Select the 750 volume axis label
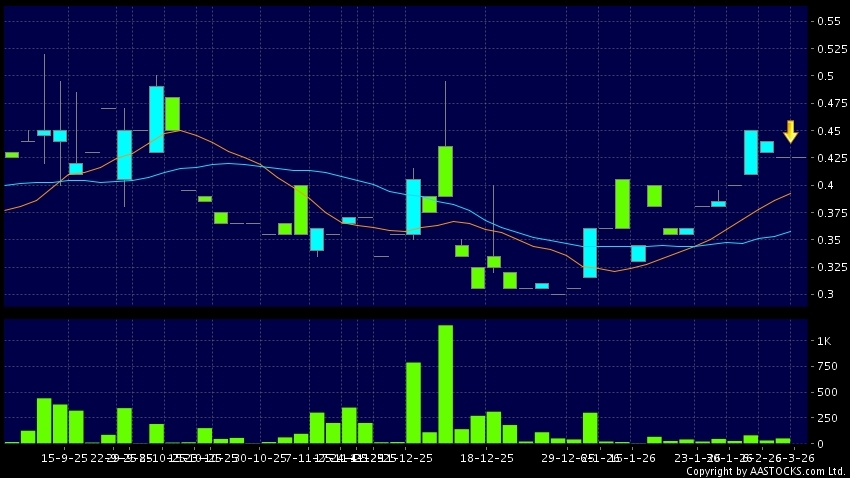The image size is (850, 478). click(x=826, y=367)
